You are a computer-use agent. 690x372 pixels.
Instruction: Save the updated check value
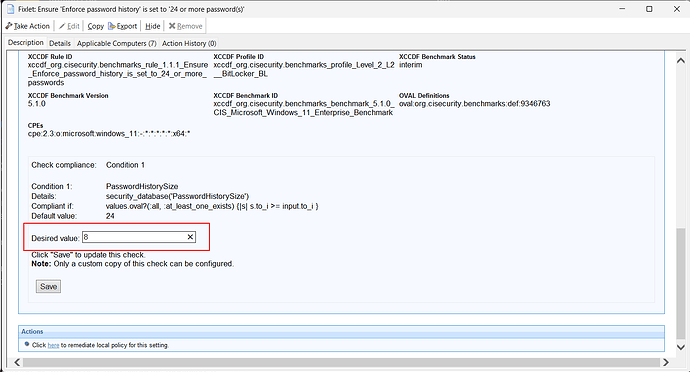click(x=48, y=287)
